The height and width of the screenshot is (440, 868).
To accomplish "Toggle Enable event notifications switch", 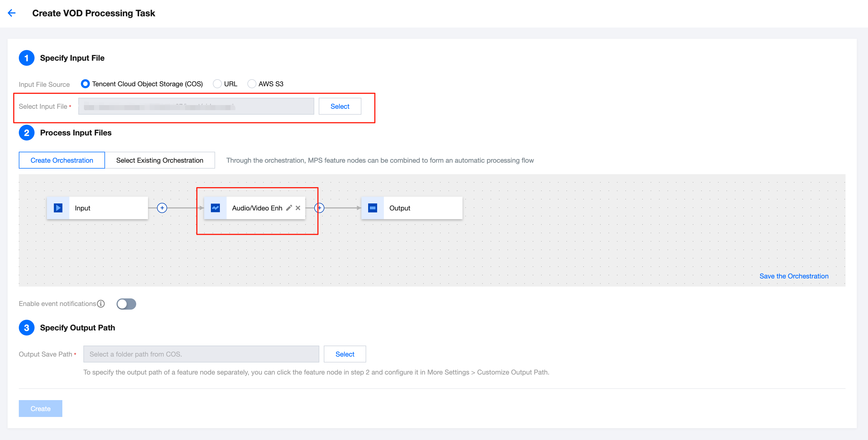I will (126, 304).
